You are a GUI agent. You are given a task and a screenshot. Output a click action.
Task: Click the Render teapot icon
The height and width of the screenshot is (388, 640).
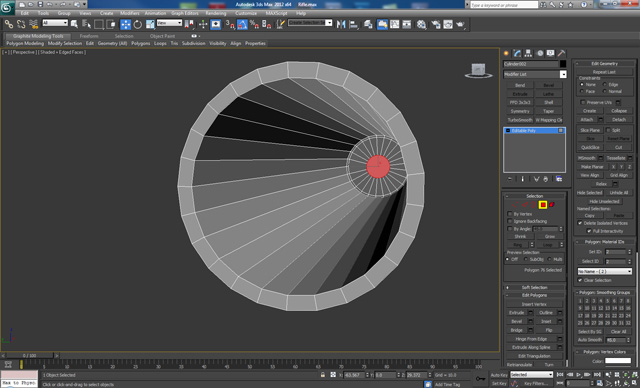pyautogui.click(x=461, y=24)
